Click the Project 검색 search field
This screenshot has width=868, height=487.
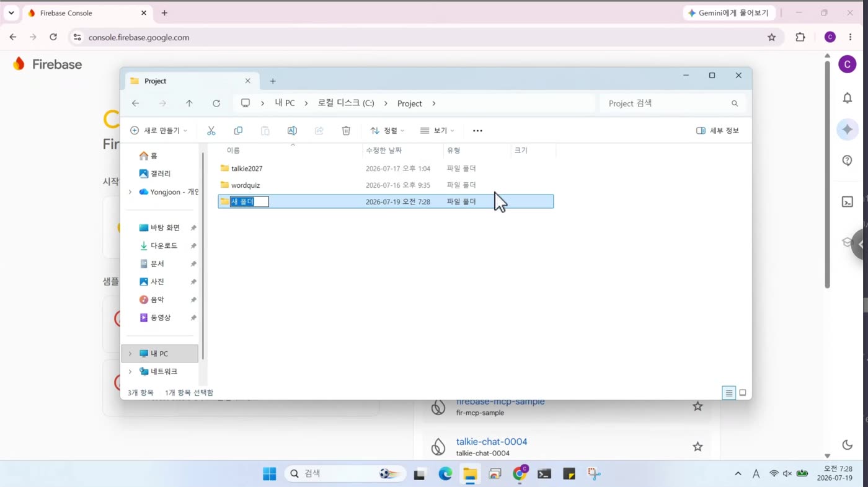pyautogui.click(x=672, y=103)
